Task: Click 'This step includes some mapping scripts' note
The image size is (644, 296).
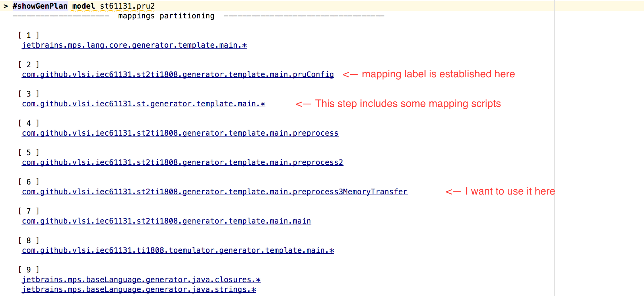Action: [x=408, y=104]
